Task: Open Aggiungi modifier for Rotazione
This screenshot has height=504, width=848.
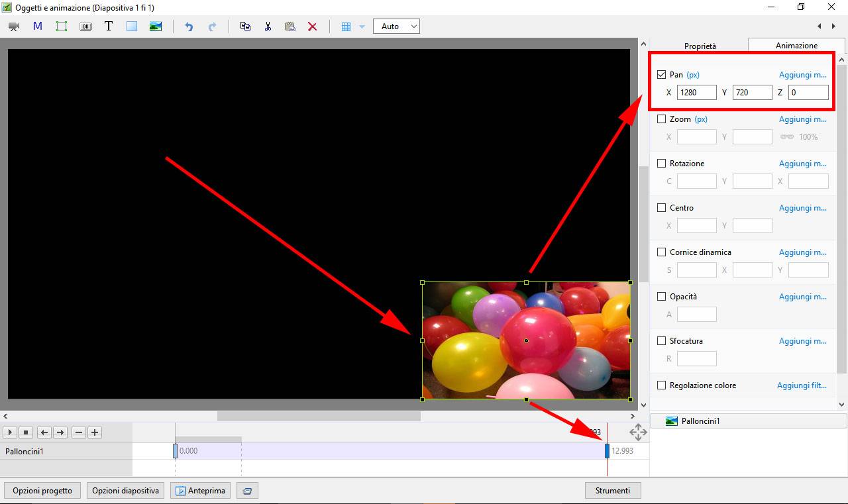Action: tap(802, 164)
